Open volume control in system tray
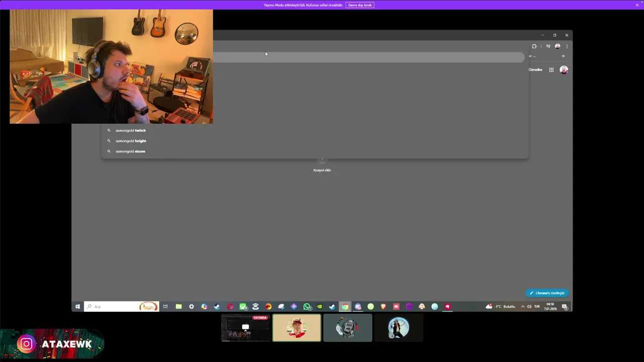 click(x=529, y=307)
